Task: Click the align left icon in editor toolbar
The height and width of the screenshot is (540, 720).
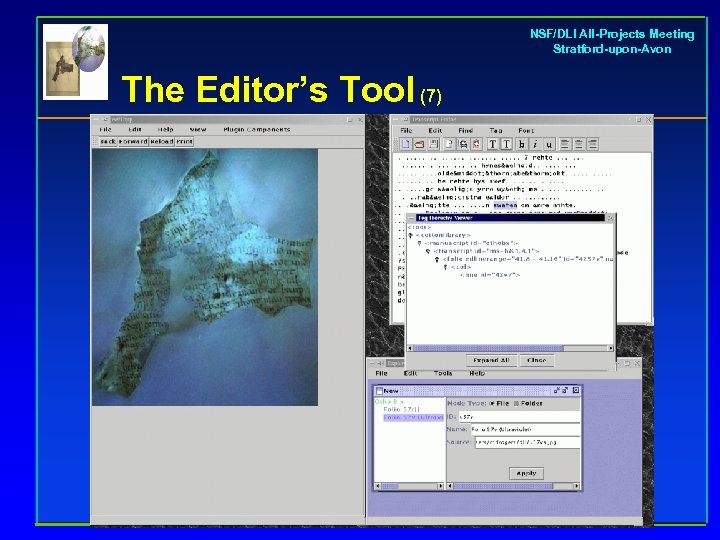Action: pyautogui.click(x=565, y=144)
